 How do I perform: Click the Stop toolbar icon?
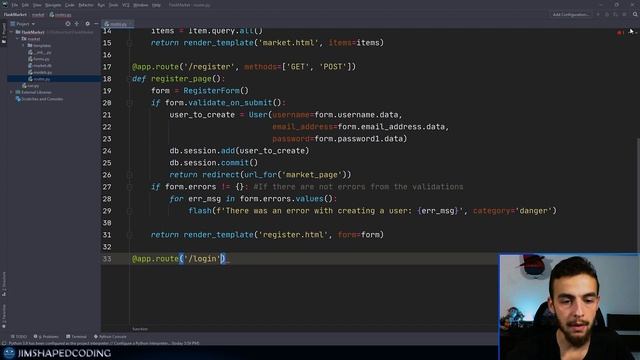624,15
